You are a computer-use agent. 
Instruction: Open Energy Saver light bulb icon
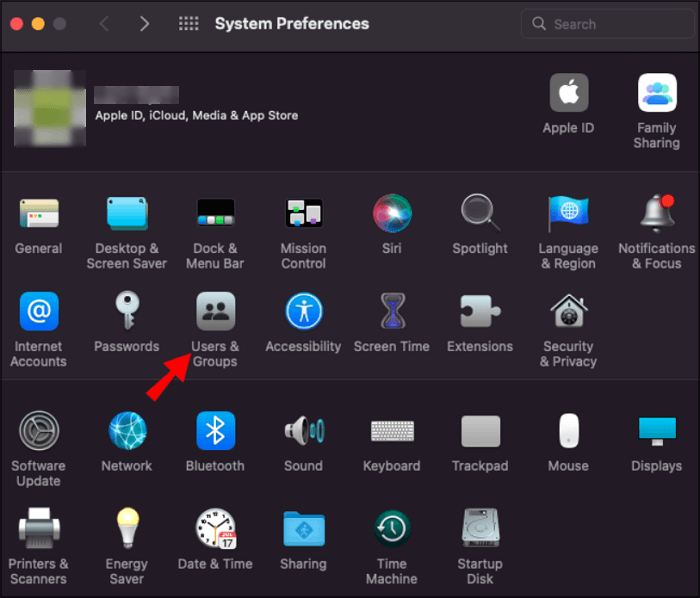(127, 528)
